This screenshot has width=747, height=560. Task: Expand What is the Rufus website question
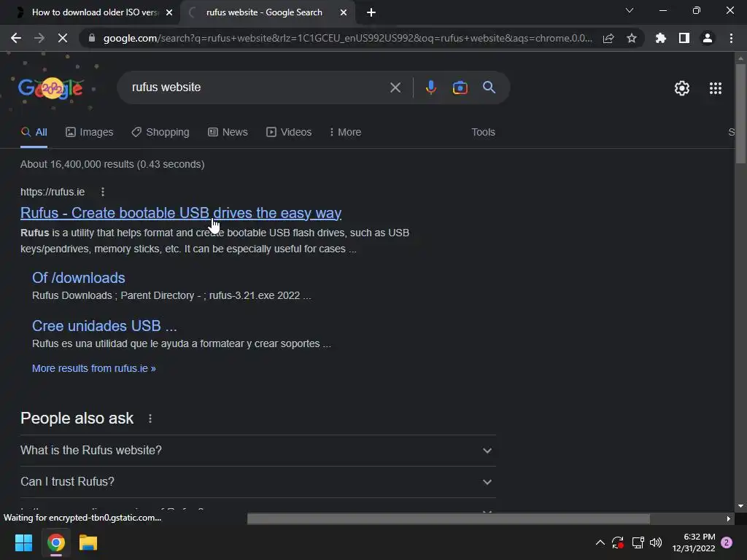258,451
